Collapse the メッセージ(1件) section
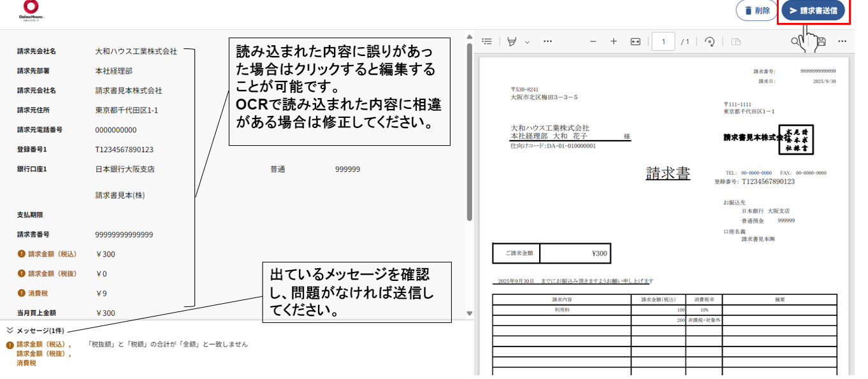Image resolution: width=868 pixels, height=379 pixels. [10, 331]
